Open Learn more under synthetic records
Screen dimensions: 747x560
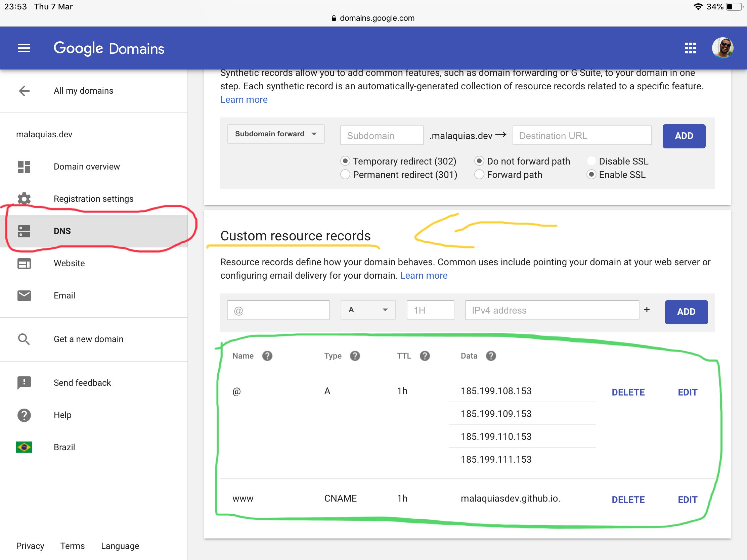click(x=244, y=100)
